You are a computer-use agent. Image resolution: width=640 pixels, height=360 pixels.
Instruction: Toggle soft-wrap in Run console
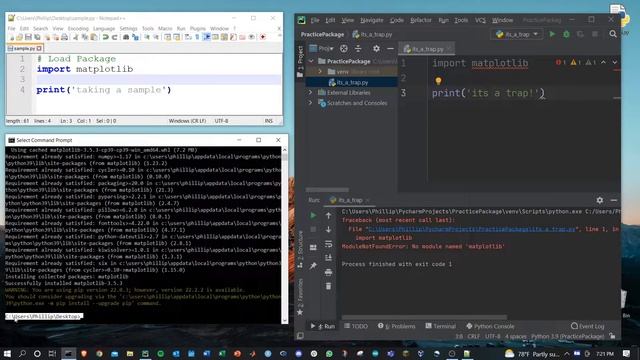pos(328,244)
